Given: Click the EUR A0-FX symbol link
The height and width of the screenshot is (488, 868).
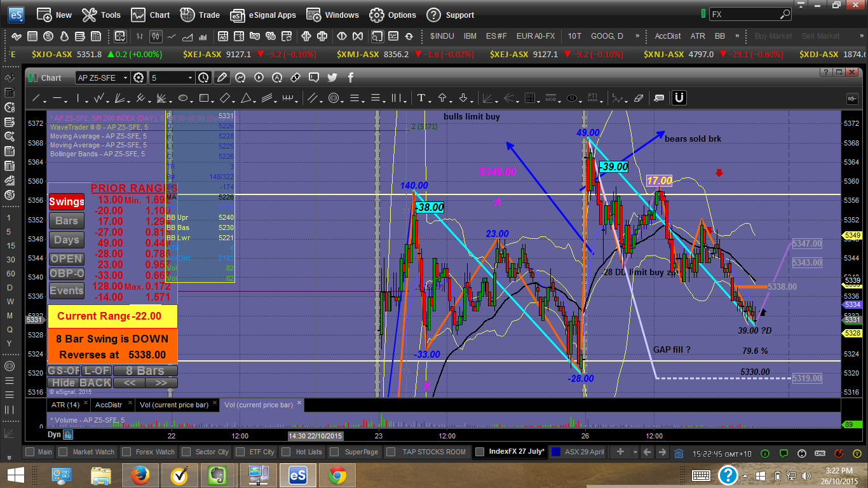Looking at the screenshot, I should [536, 36].
